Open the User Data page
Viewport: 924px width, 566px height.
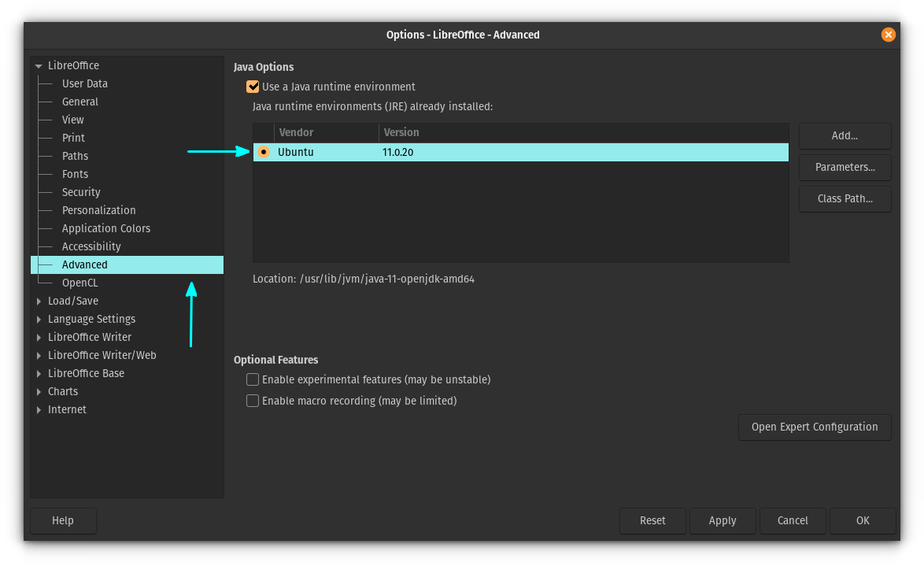85,83
